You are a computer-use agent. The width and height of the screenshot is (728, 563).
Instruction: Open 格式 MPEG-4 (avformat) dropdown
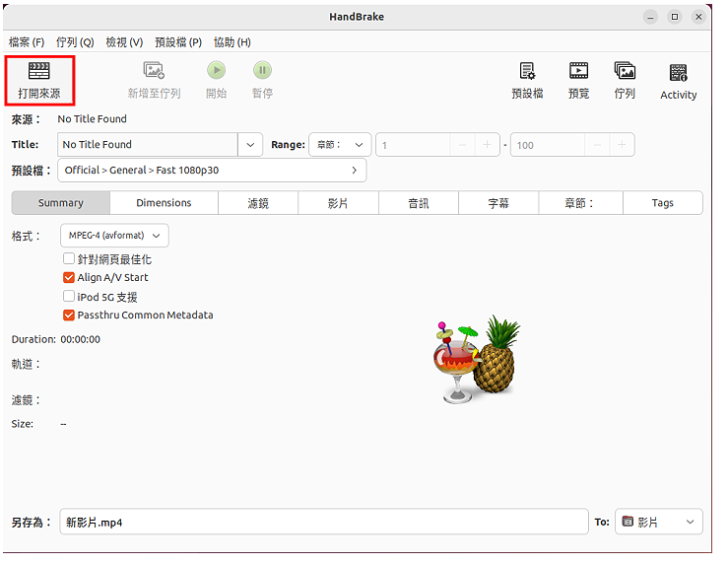tap(114, 236)
